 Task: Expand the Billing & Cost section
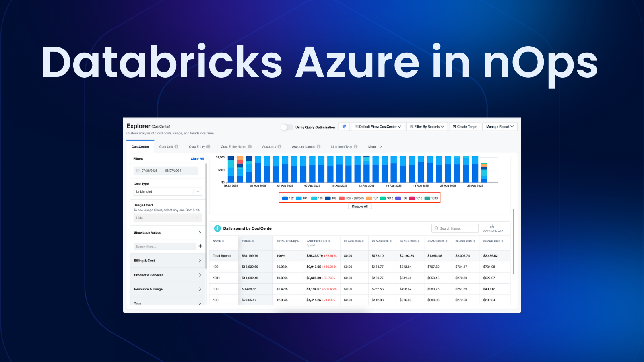[167, 260]
